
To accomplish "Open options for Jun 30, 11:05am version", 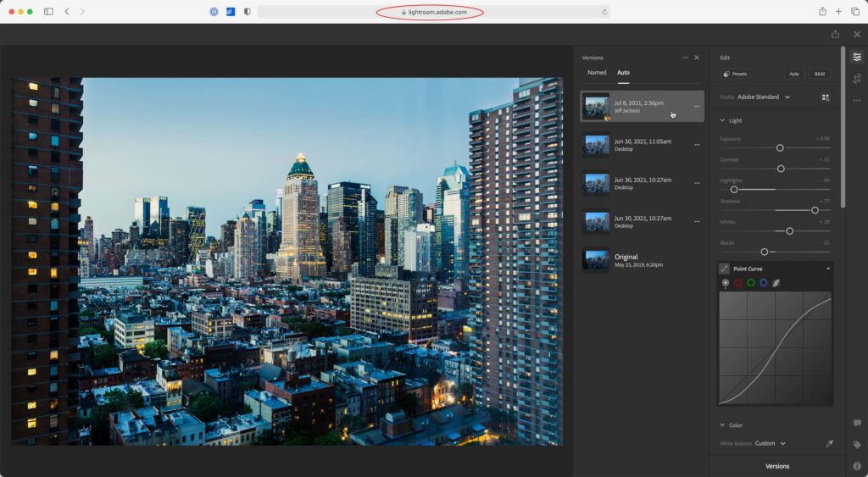I will pyautogui.click(x=697, y=144).
